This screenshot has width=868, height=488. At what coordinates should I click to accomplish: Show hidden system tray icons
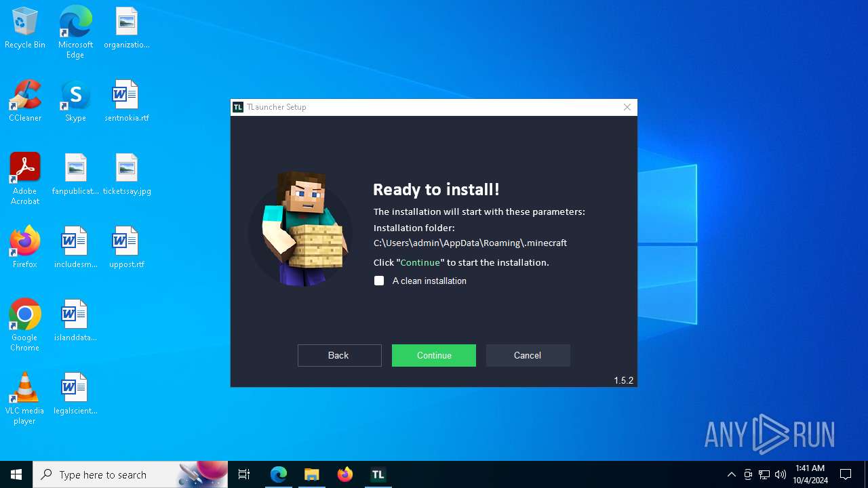732,474
